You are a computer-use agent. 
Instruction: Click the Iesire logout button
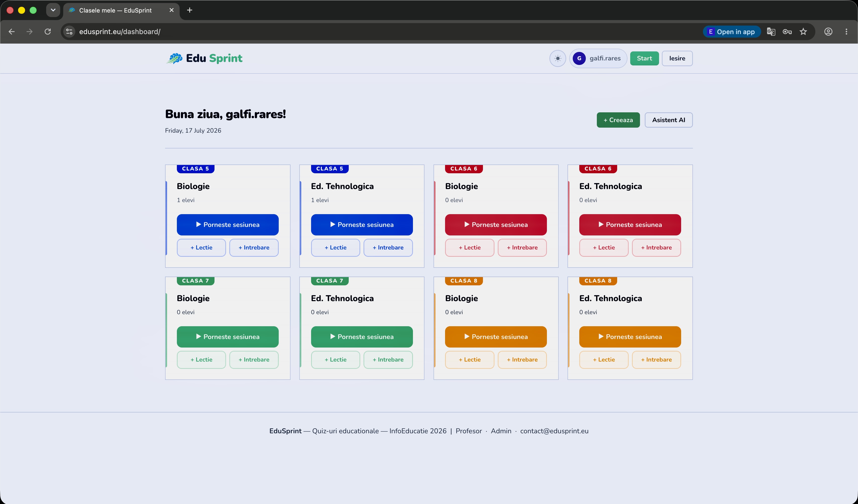coord(677,58)
